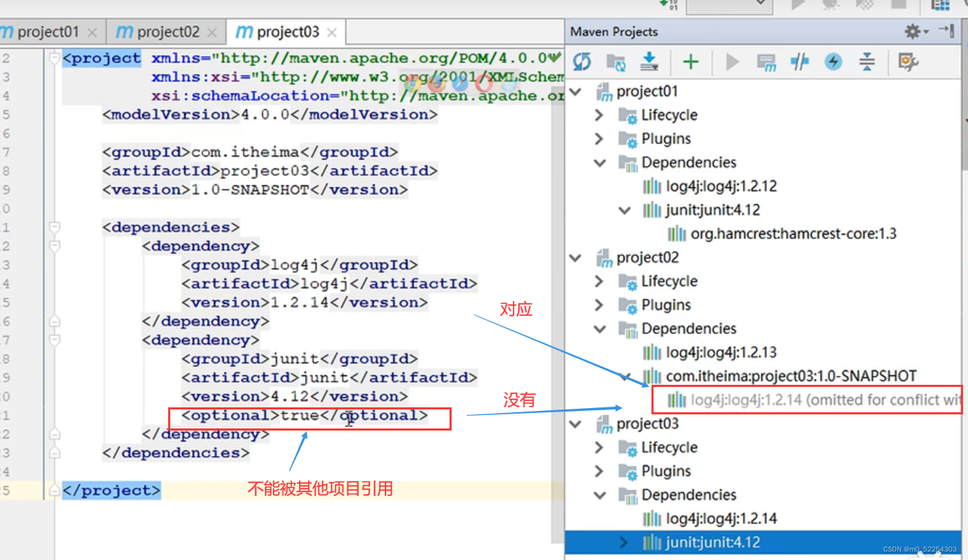This screenshot has height=560, width=968.
Task: Close the project02 tab
Action: pos(212,32)
